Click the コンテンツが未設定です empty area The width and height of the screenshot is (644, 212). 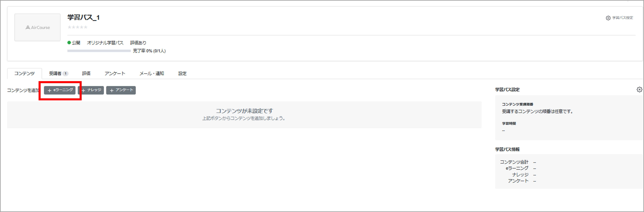tap(244, 115)
